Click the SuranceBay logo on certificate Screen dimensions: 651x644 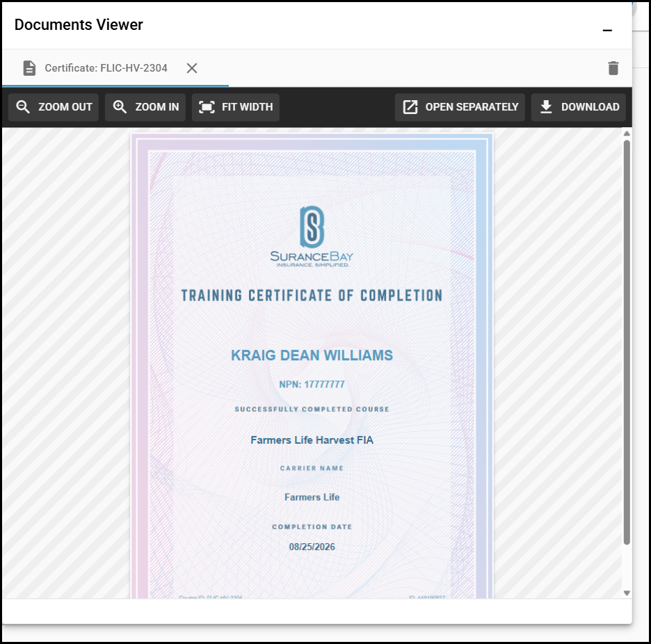tap(312, 236)
